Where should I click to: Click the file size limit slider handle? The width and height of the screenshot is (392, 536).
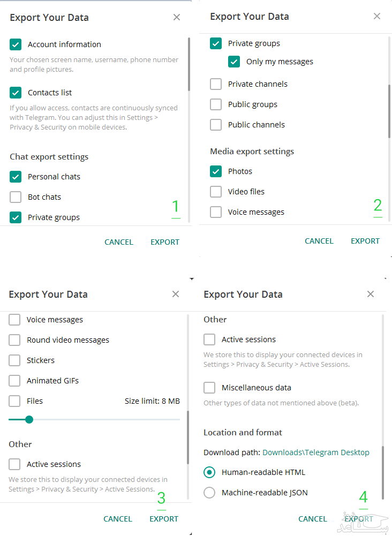[x=29, y=419]
